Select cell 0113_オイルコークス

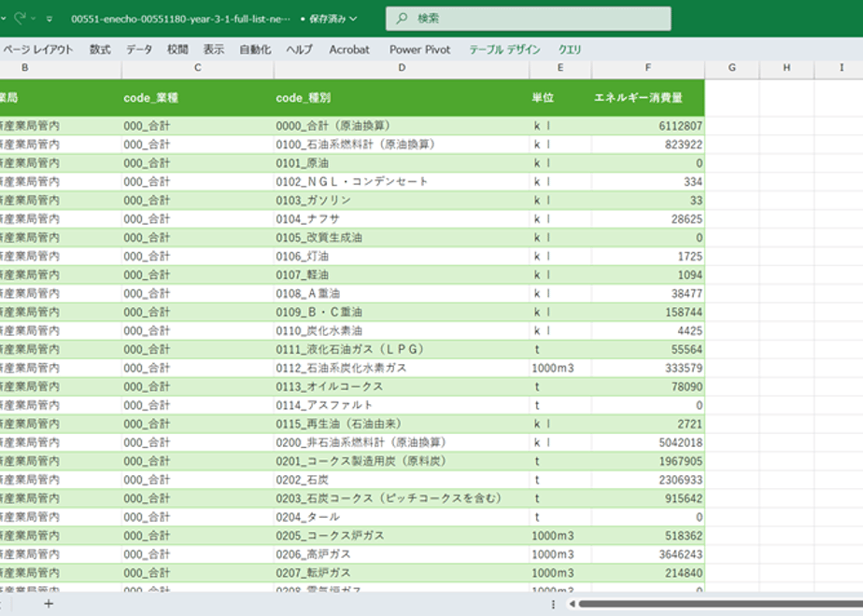402,386
